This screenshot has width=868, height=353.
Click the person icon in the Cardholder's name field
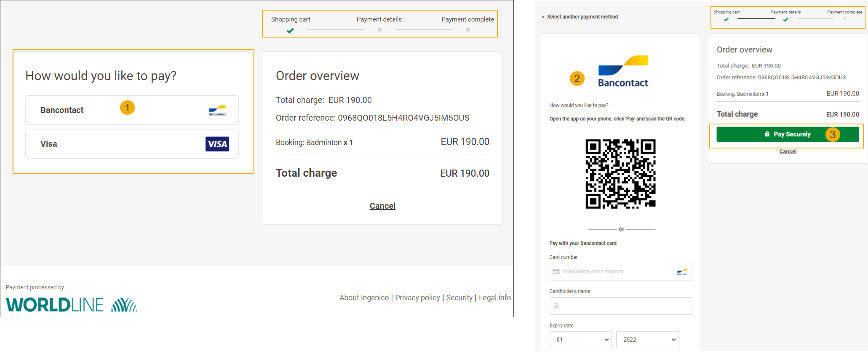pyautogui.click(x=556, y=306)
